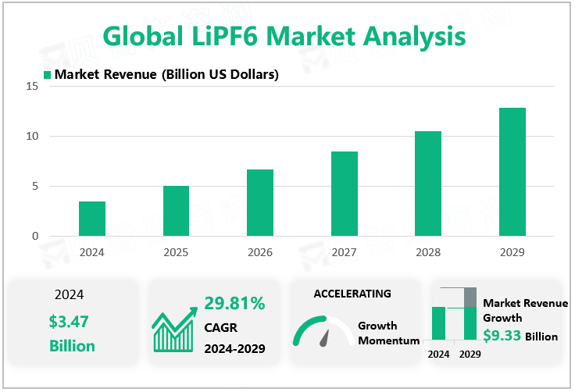Click the $3.47 value text
This screenshot has width=575, height=392.
coord(69,322)
